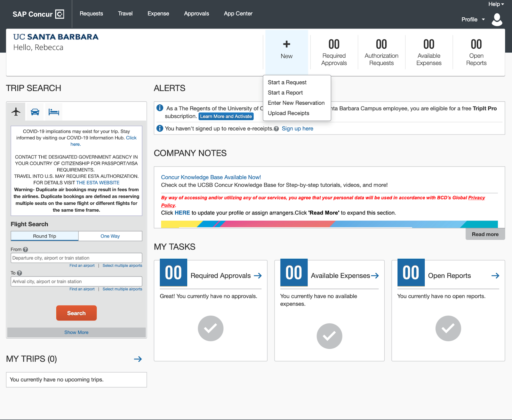Click Learn More and Activate button
Viewport: 512px width, 420px height.
(x=226, y=117)
